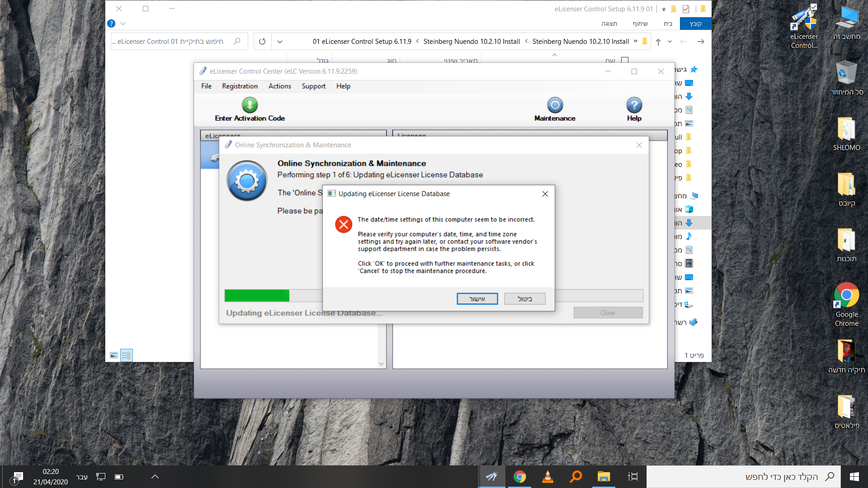Click the Chrome taskbar icon

point(519,477)
